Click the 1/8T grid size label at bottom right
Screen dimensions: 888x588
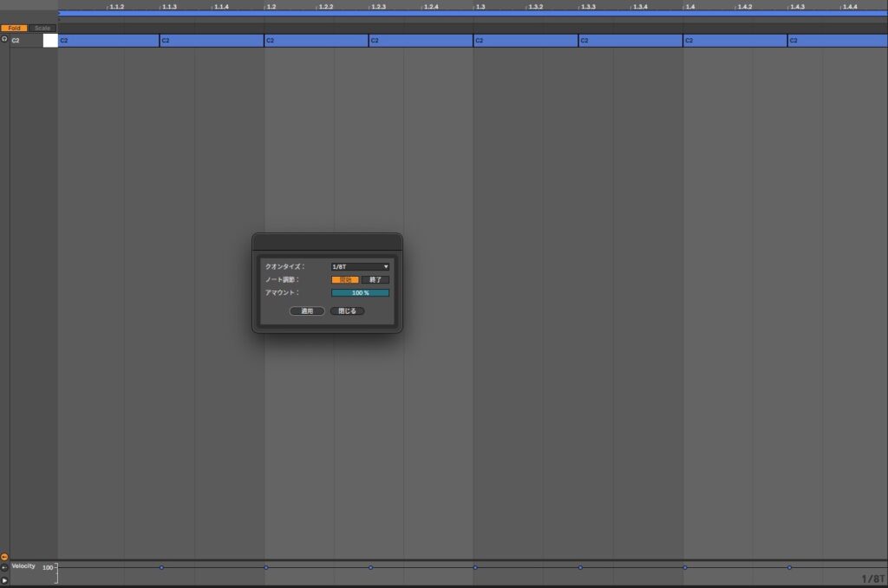[x=872, y=578]
